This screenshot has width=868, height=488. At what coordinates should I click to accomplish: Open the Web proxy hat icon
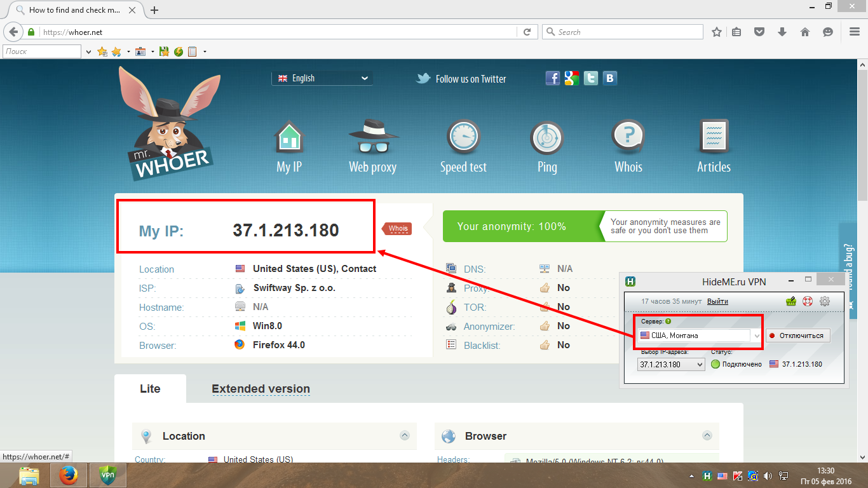[x=373, y=137]
